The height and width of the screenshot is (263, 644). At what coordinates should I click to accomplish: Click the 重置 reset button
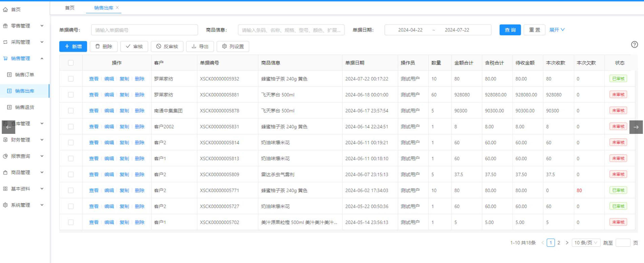(x=534, y=30)
